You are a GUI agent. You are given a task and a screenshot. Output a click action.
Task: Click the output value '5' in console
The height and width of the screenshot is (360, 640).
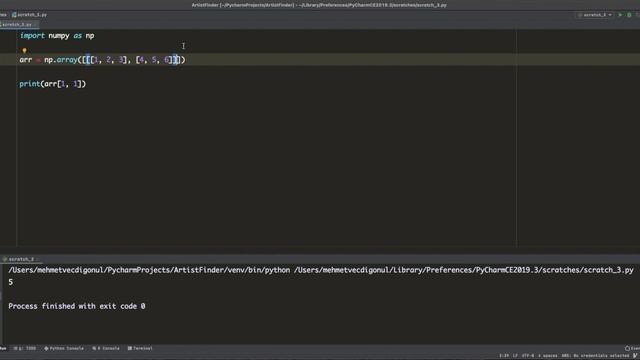(x=11, y=282)
